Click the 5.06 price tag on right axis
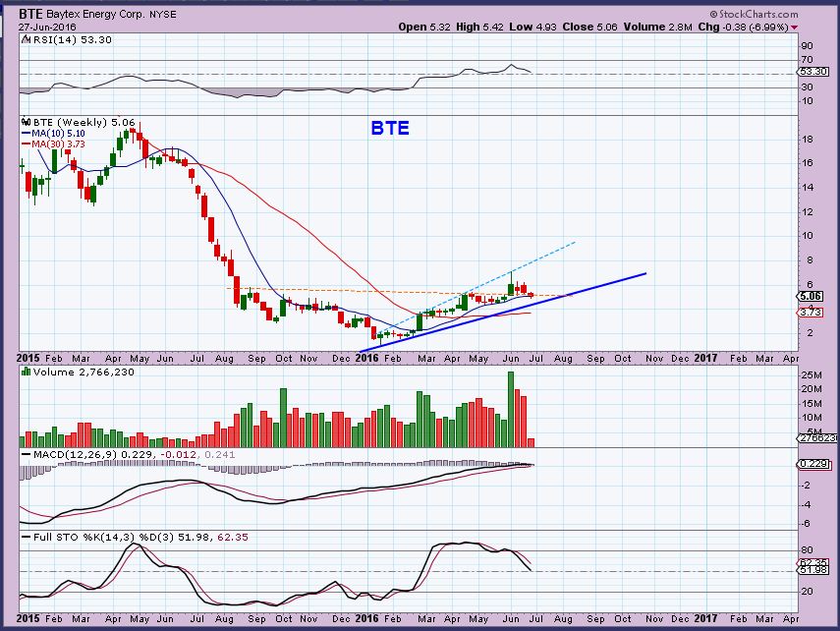The image size is (840, 631). pyautogui.click(x=812, y=296)
